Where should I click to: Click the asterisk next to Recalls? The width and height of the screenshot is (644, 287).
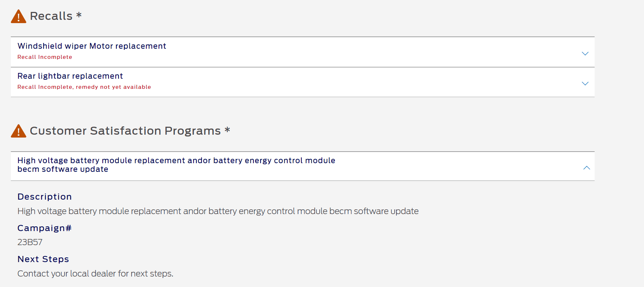coord(79,16)
